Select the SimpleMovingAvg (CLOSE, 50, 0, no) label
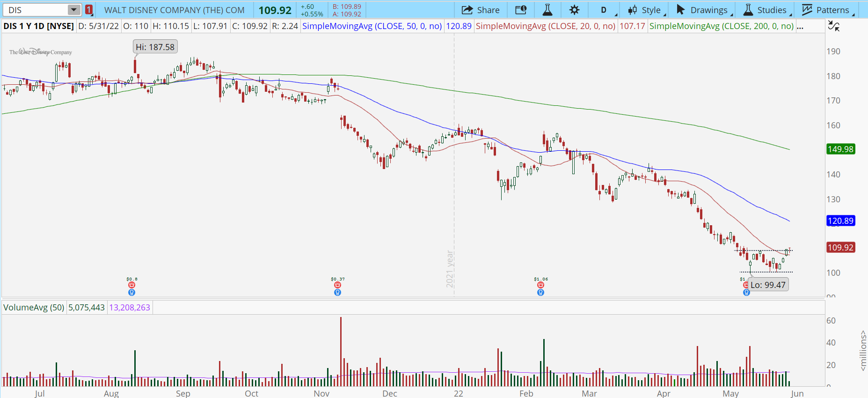 point(372,26)
